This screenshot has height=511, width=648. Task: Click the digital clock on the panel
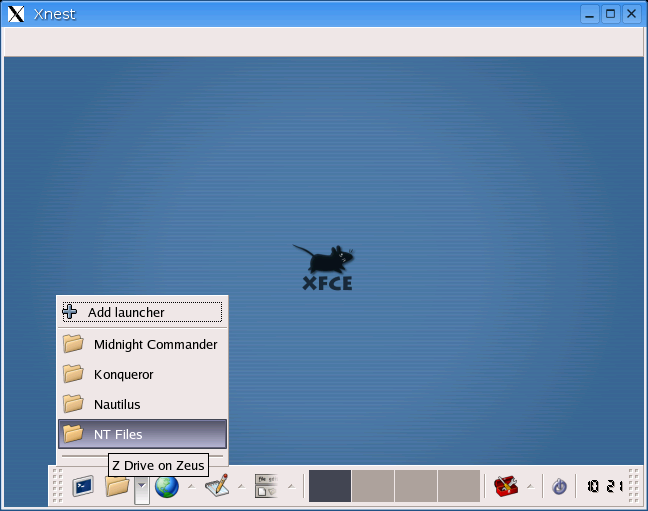(x=603, y=486)
